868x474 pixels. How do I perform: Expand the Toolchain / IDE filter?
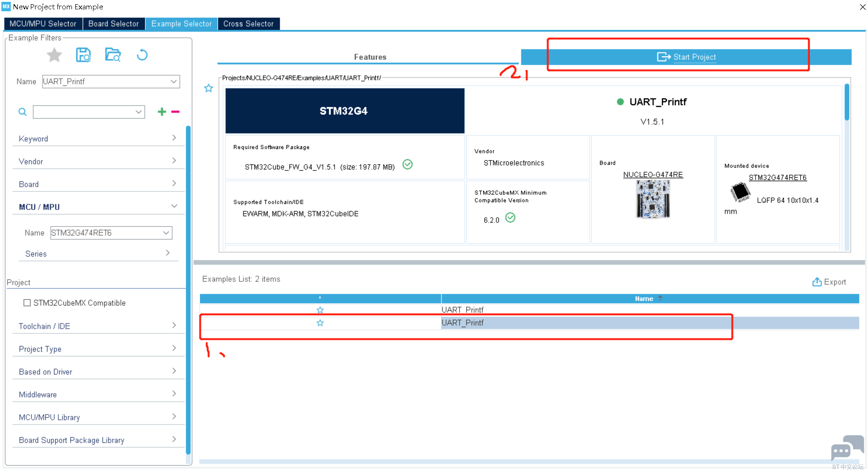tap(98, 326)
